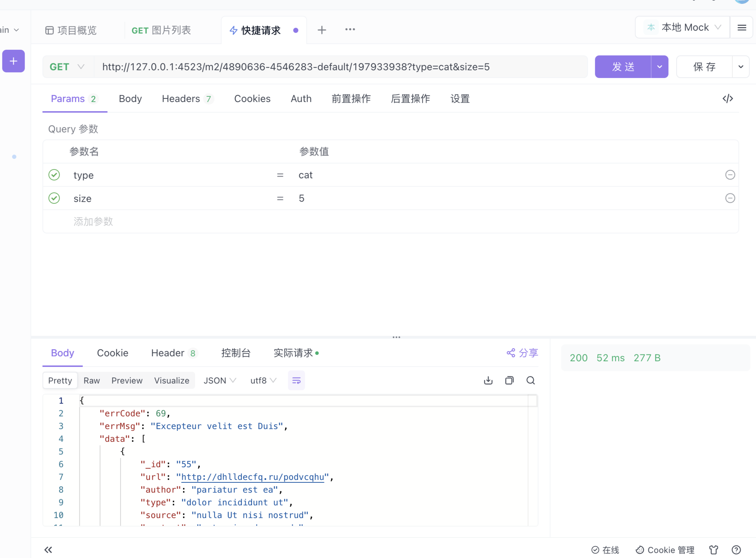Open the request Body tab

pos(130,99)
